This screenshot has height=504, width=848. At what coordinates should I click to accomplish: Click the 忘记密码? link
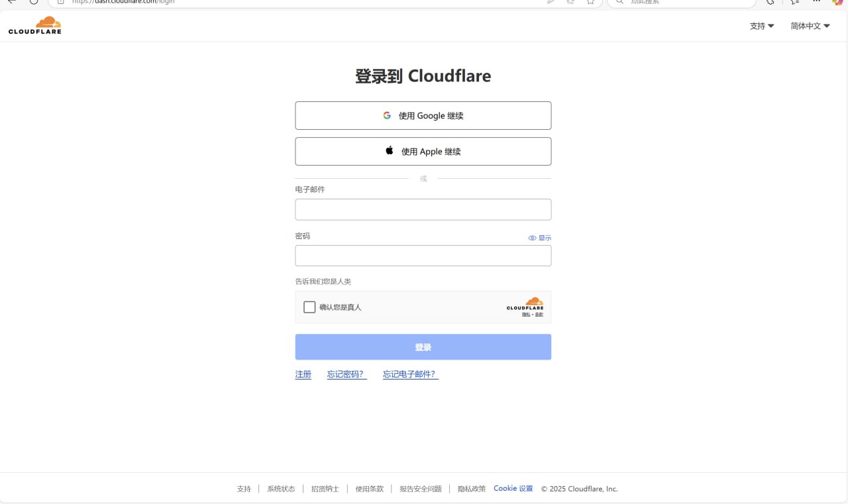[346, 374]
